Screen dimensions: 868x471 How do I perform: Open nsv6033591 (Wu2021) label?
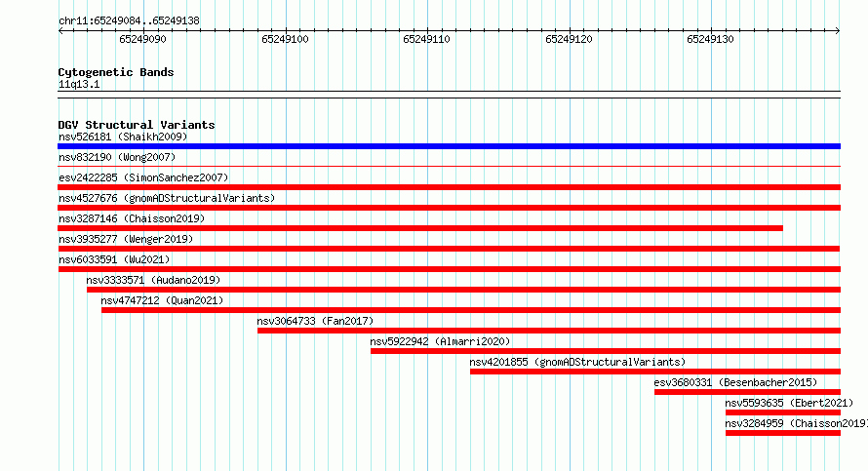tap(114, 259)
